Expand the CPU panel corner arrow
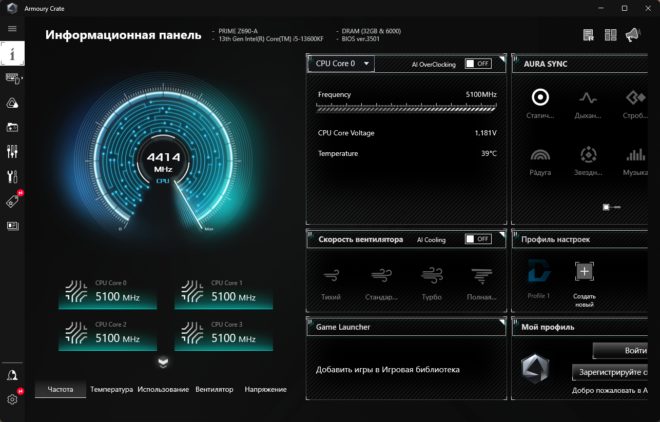Image resolution: width=660 pixels, height=422 pixels. coord(502,58)
